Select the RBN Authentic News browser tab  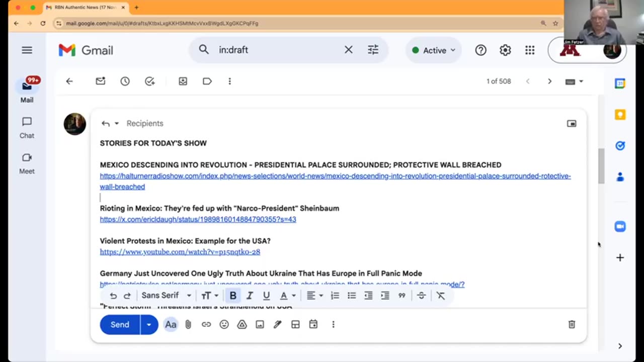tap(85, 8)
